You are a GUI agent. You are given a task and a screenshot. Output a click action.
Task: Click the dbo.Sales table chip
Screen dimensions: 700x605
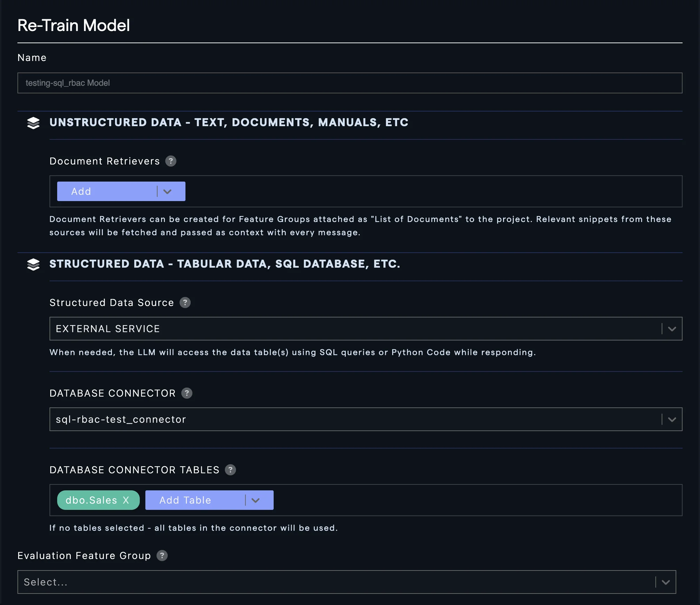pos(91,500)
